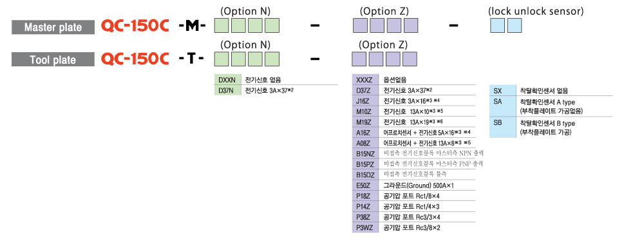This screenshot has height=239, width=644.
Task: Click the M10Z option code cell
Action: pyautogui.click(x=365, y=111)
